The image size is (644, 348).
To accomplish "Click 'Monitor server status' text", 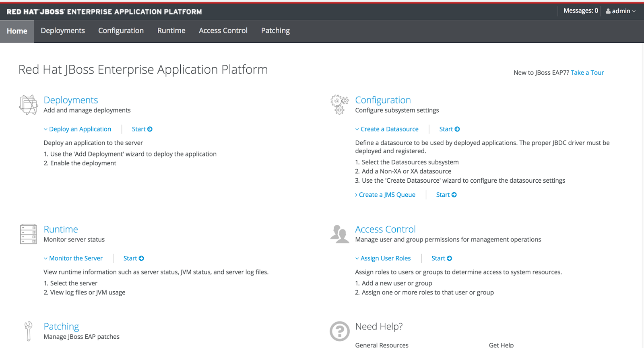I will point(74,239).
